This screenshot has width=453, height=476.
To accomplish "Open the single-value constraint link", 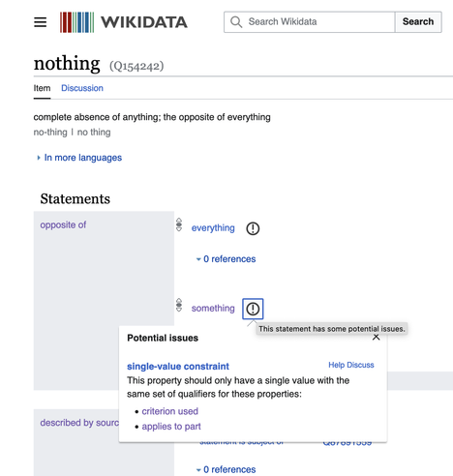I will pyautogui.click(x=178, y=367).
